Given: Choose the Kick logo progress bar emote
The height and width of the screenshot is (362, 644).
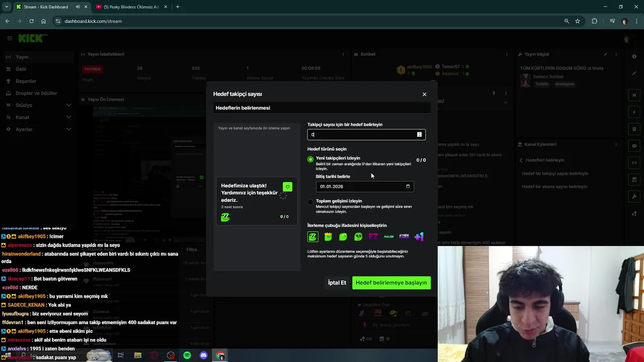Looking at the screenshot, I should point(313,236).
